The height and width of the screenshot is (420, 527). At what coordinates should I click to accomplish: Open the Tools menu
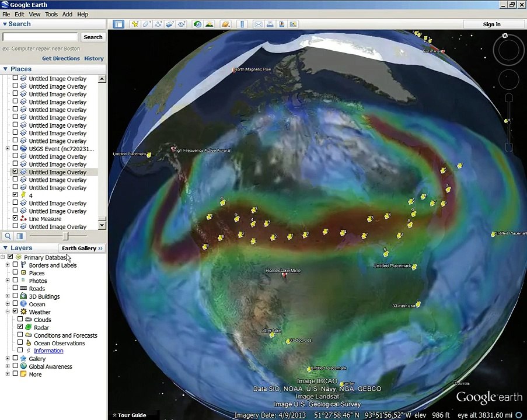click(51, 14)
